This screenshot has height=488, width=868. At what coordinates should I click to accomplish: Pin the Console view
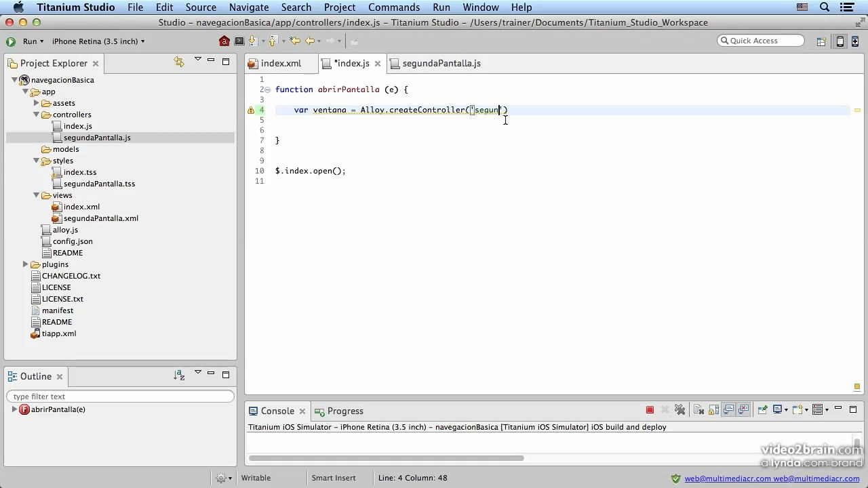(763, 409)
